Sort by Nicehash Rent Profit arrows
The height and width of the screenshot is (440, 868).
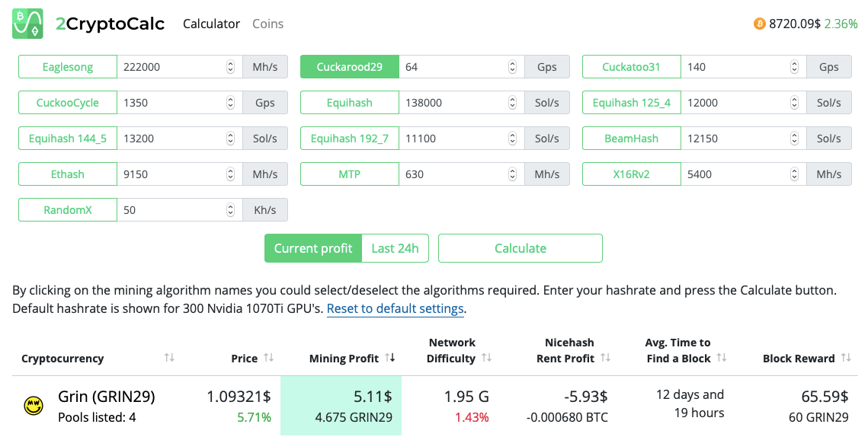(606, 358)
